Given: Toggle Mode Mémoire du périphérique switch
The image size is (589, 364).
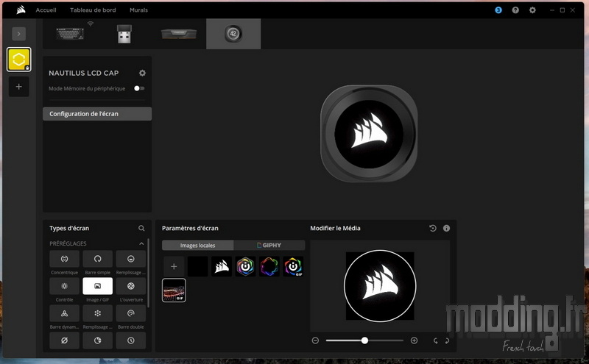Looking at the screenshot, I should click(138, 88).
